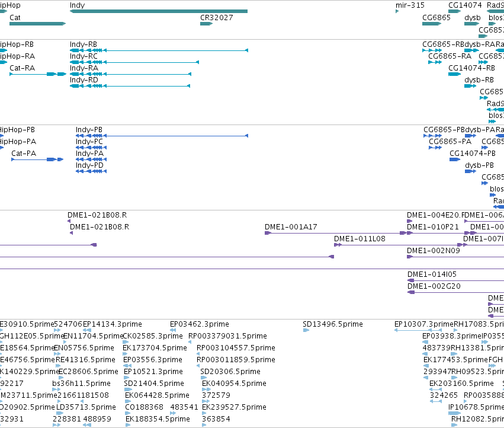Select the EP14134.3prime EST label
This screenshot has width=504, height=428.
coord(112,324)
